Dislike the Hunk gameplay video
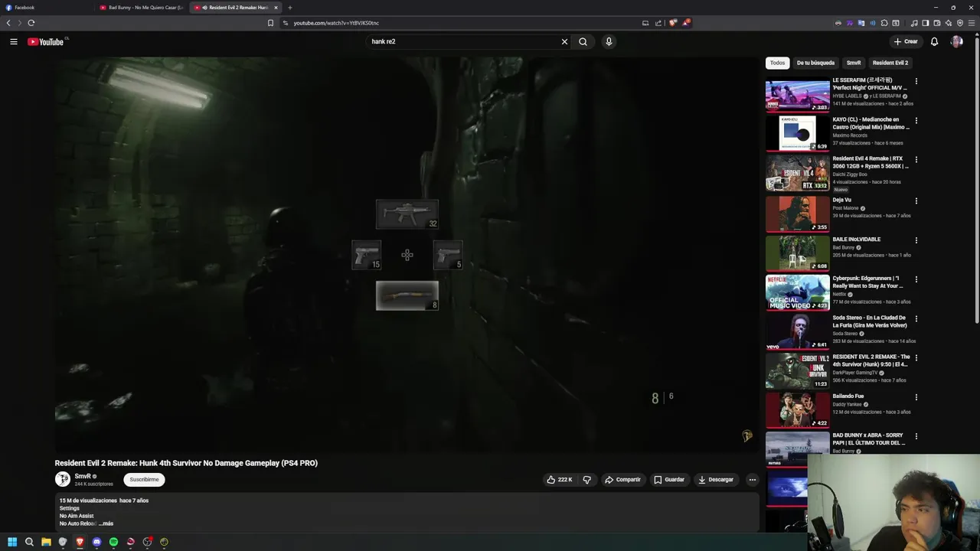The width and height of the screenshot is (980, 551). [x=587, y=480]
